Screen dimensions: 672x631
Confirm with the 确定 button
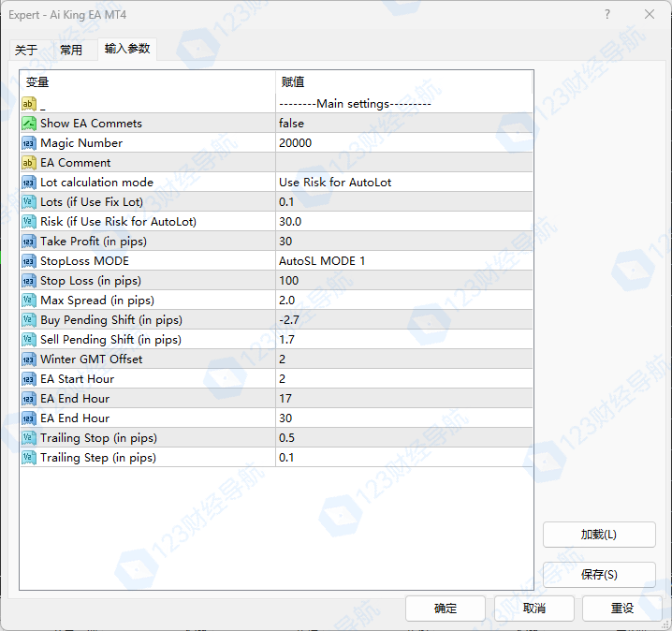point(446,609)
